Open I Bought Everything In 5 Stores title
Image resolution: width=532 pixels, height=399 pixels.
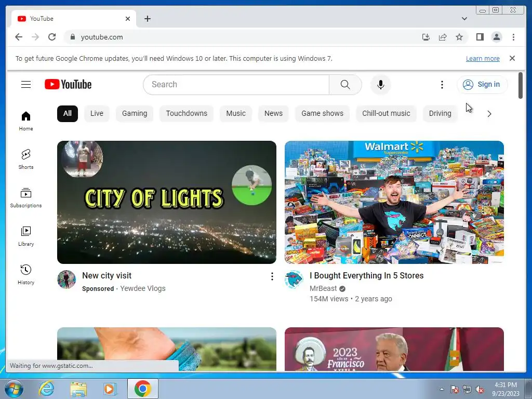(x=366, y=275)
